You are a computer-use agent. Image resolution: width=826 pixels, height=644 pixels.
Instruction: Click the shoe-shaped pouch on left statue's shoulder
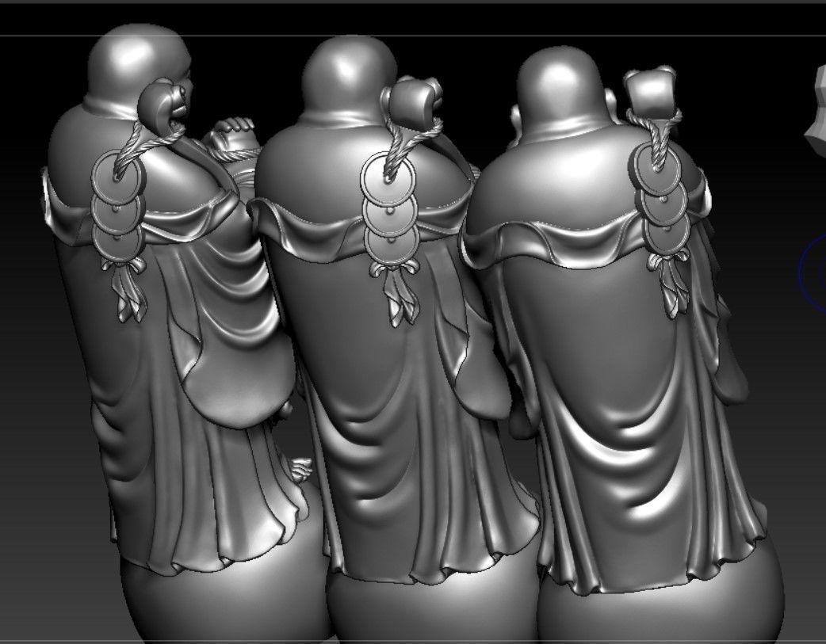click(161, 108)
